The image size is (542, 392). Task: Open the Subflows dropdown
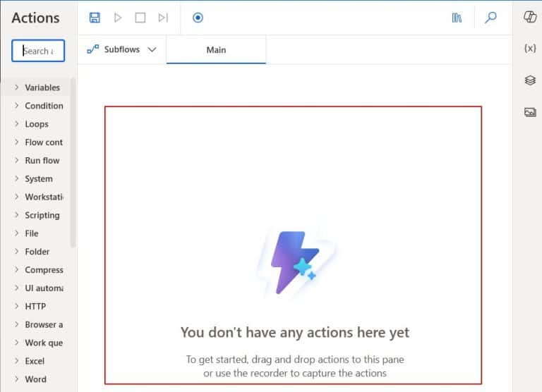coord(121,50)
